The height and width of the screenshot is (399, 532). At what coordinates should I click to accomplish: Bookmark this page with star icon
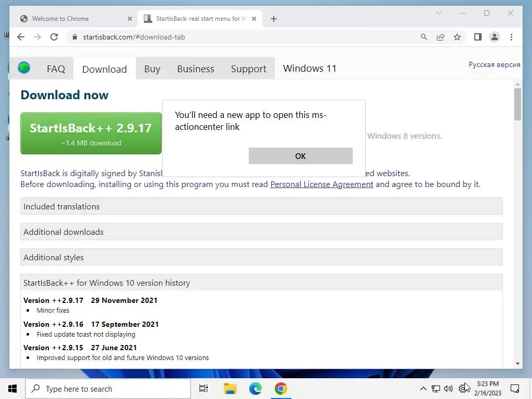(x=457, y=37)
